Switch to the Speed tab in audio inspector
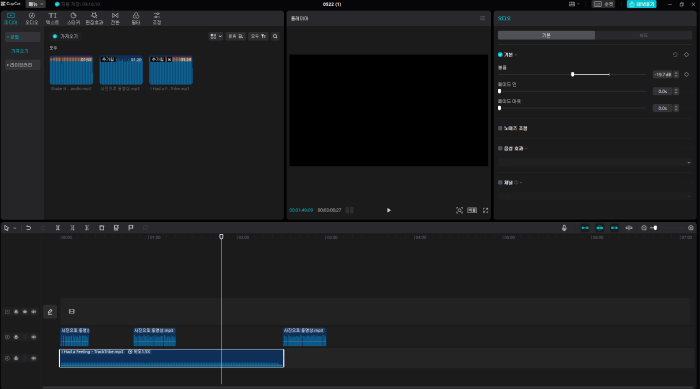Screen dimensions: 700x389 (x=643, y=35)
